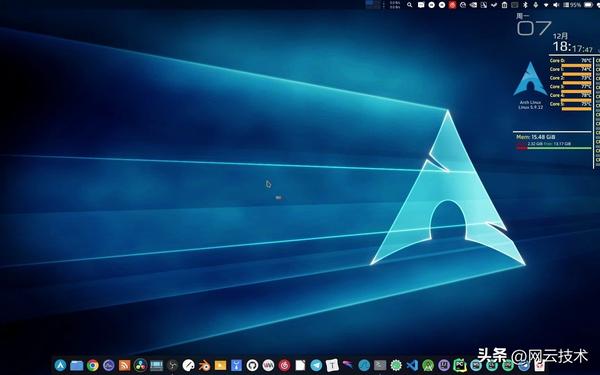Launch the Inkscape pen icon app
Viewport: 600px width, 375px height.
point(189,365)
